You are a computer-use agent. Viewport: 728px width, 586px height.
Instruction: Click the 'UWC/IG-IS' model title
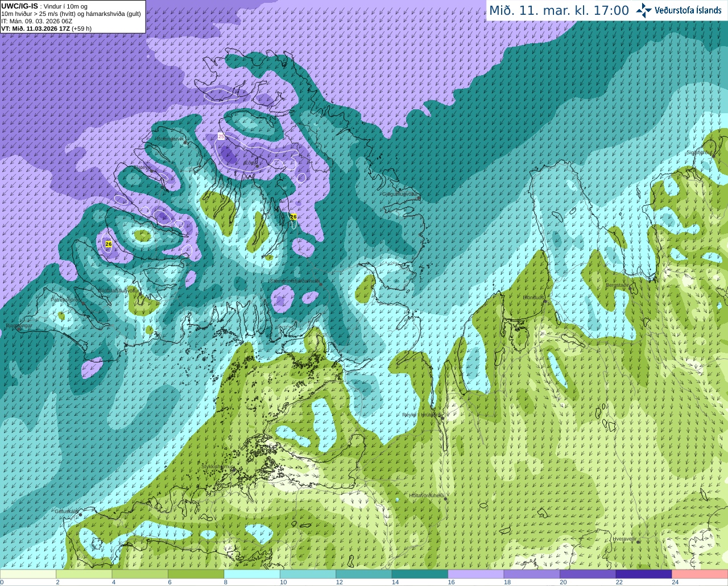pyautogui.click(x=20, y=6)
